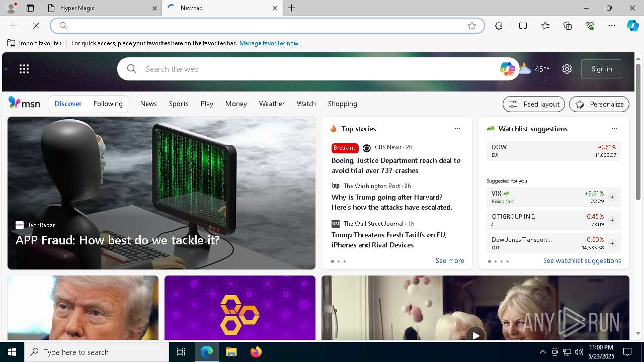Open Task View on taskbar

pyautogui.click(x=181, y=352)
